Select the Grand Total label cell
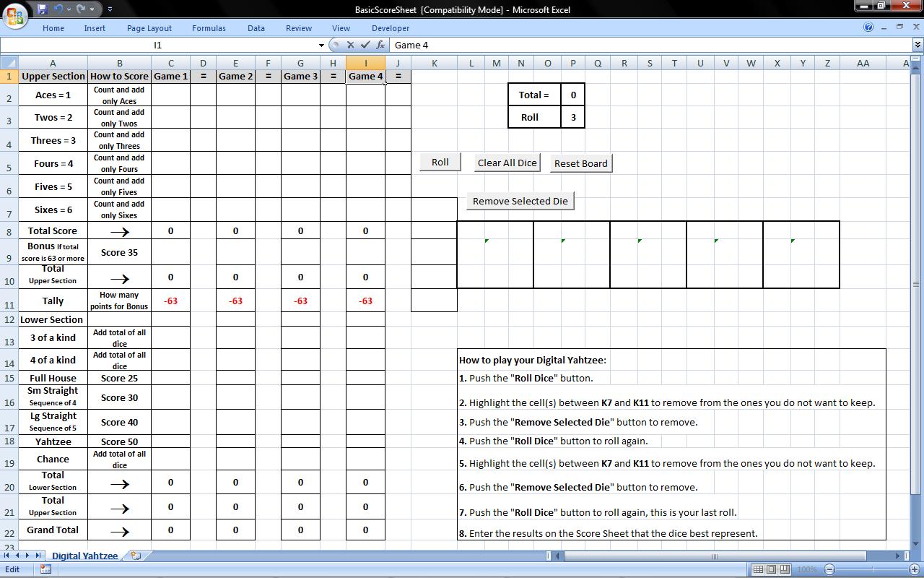 (53, 530)
